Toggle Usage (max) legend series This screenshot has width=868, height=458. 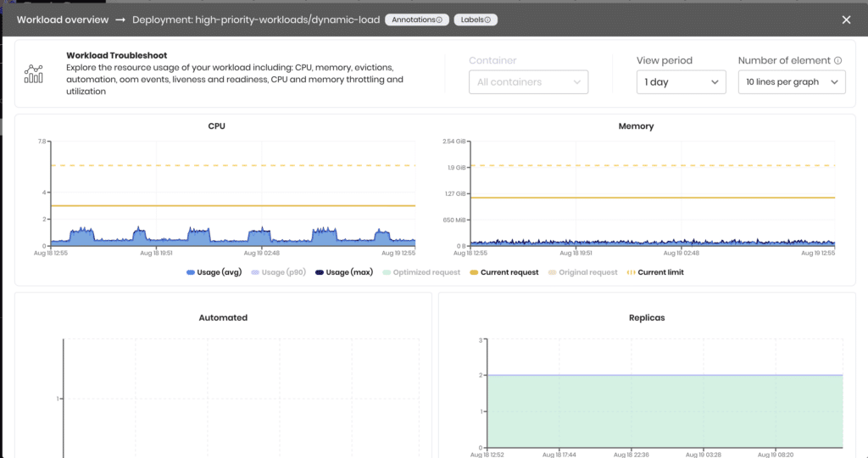(x=343, y=272)
